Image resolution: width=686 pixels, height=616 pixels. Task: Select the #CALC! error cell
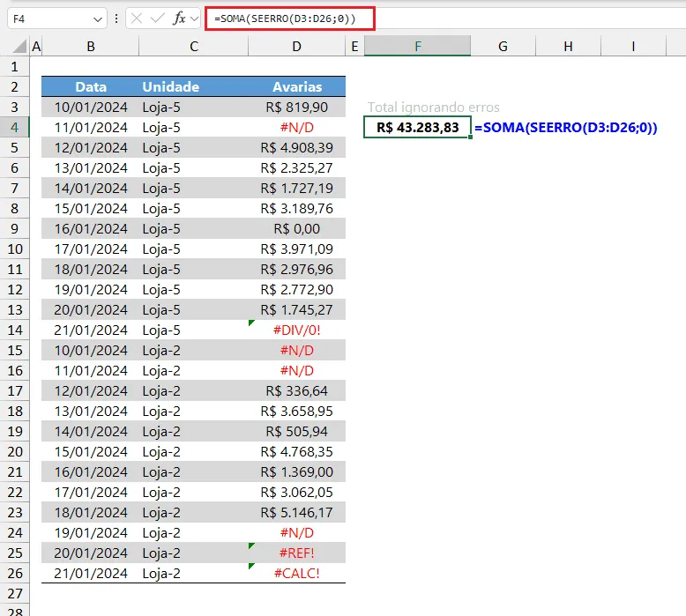tap(296, 573)
